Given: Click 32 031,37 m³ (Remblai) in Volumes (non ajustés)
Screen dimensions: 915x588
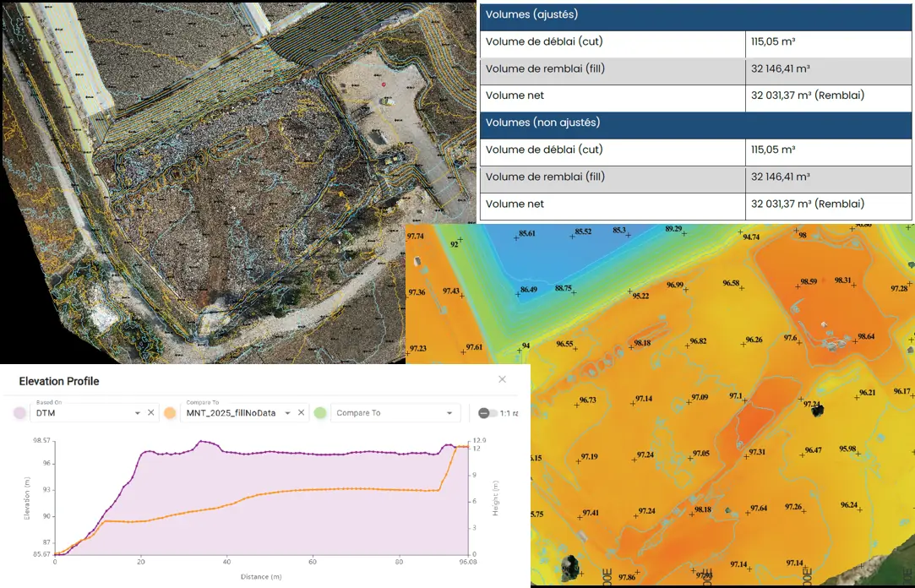Looking at the screenshot, I should [808, 204].
